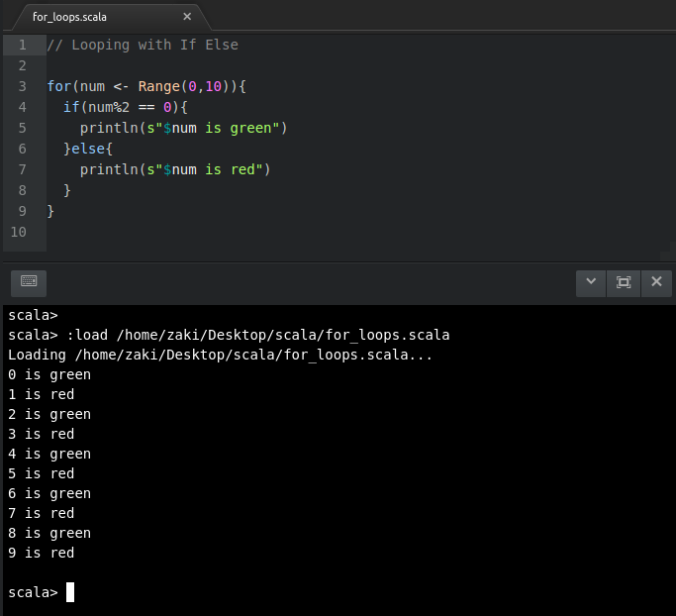This screenshot has height=616, width=676.
Task: Switch to the for_loops.scala tab
Action: (x=69, y=17)
